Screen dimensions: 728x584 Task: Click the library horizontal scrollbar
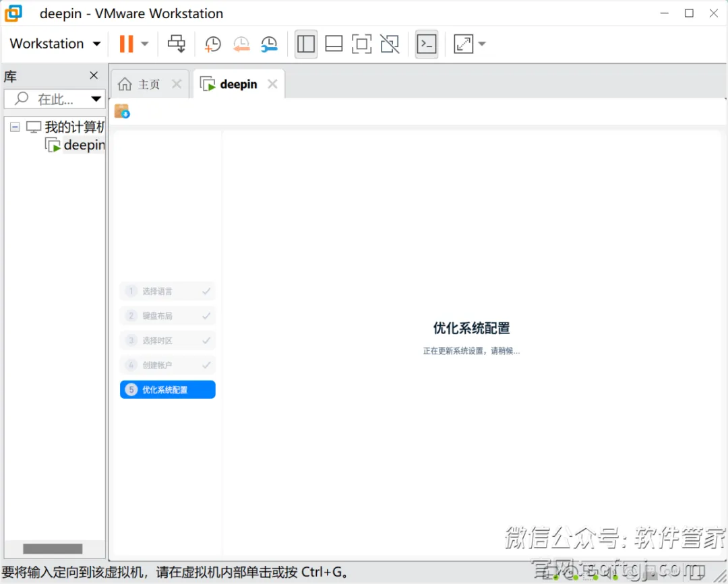(x=53, y=549)
